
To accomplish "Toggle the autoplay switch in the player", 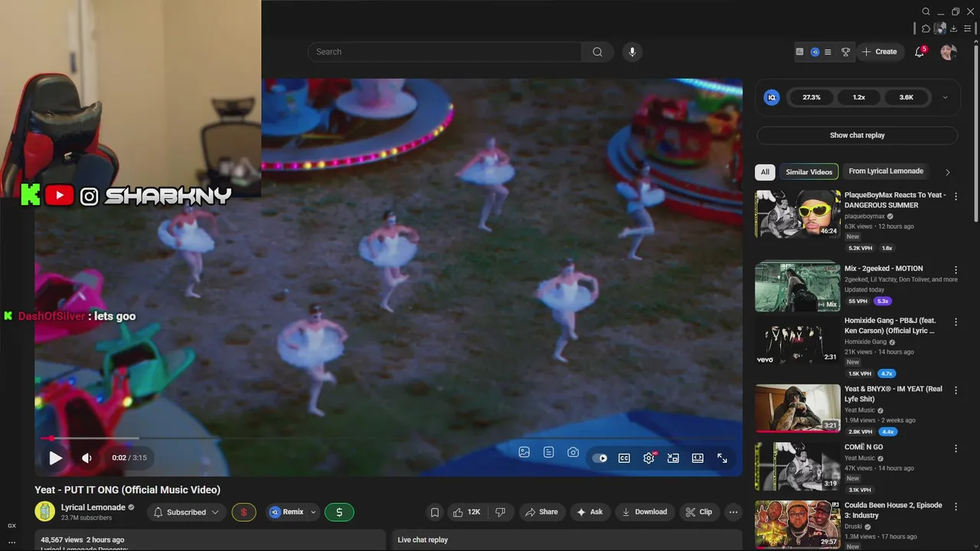I will [599, 458].
